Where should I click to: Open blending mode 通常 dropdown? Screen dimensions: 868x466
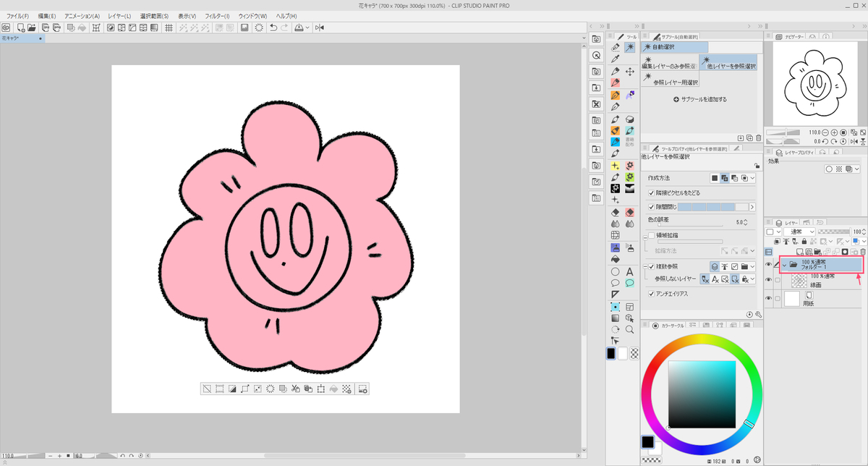[799, 232]
